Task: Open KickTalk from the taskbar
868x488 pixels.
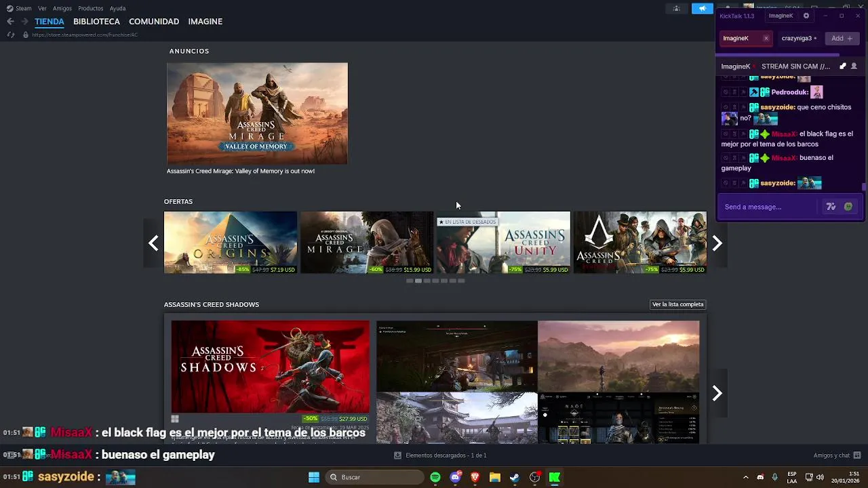Action: coord(555,477)
